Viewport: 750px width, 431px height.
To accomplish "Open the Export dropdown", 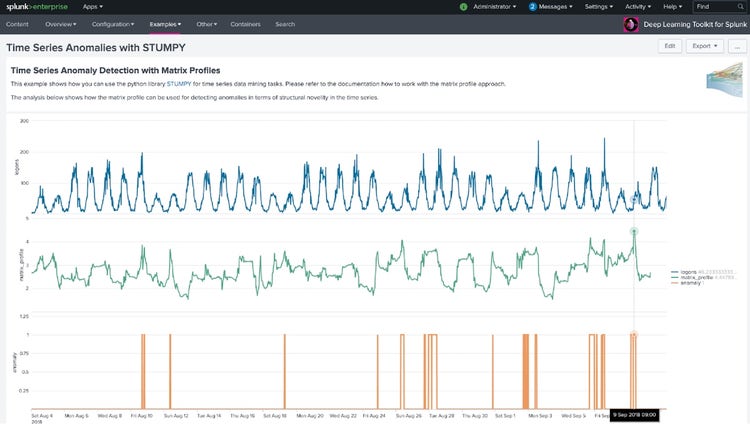I will 704,46.
